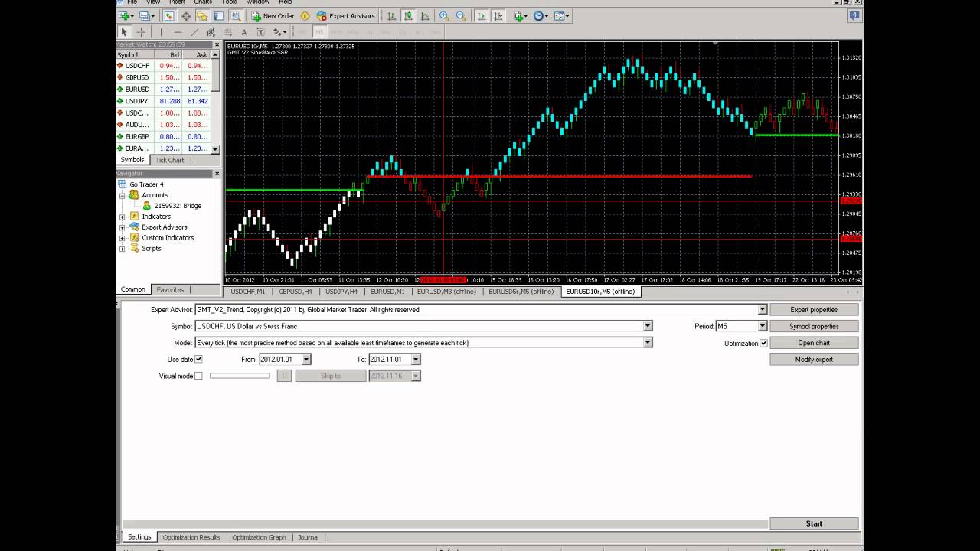Screen dimensions: 980x551
Task: Start the strategy test
Action: [814, 524]
